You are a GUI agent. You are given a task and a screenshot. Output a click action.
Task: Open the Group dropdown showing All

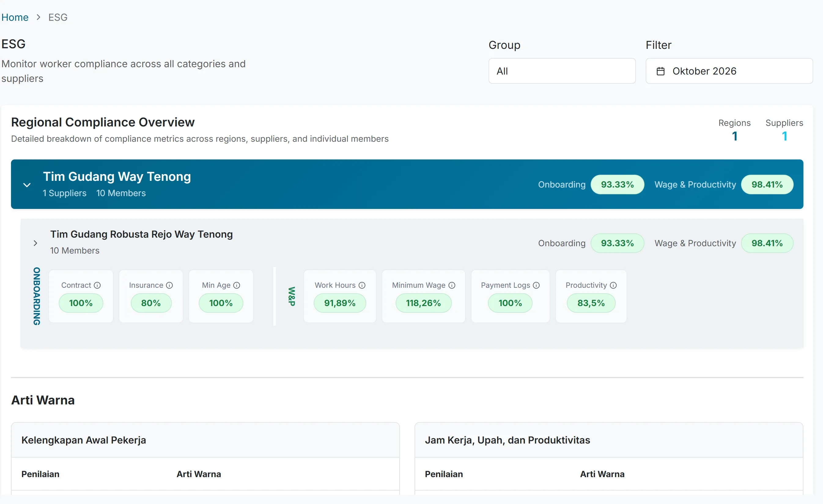click(562, 71)
